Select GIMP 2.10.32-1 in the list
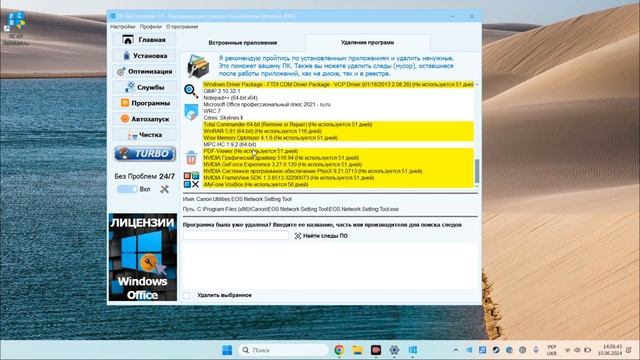 click(x=338, y=91)
